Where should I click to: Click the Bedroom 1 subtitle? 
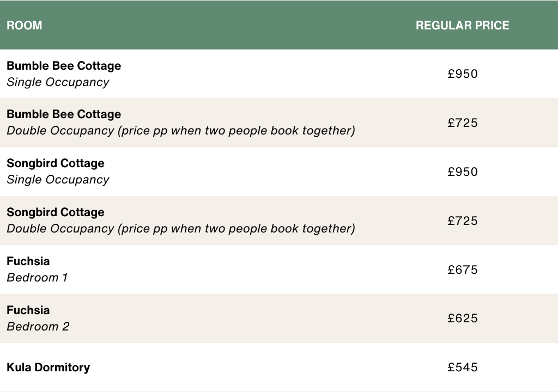37,278
